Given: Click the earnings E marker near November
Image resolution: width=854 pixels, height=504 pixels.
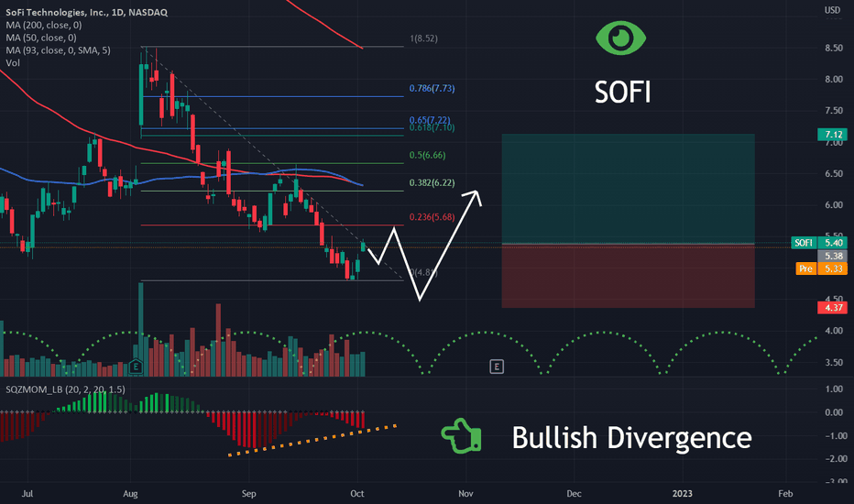Looking at the screenshot, I should [496, 367].
